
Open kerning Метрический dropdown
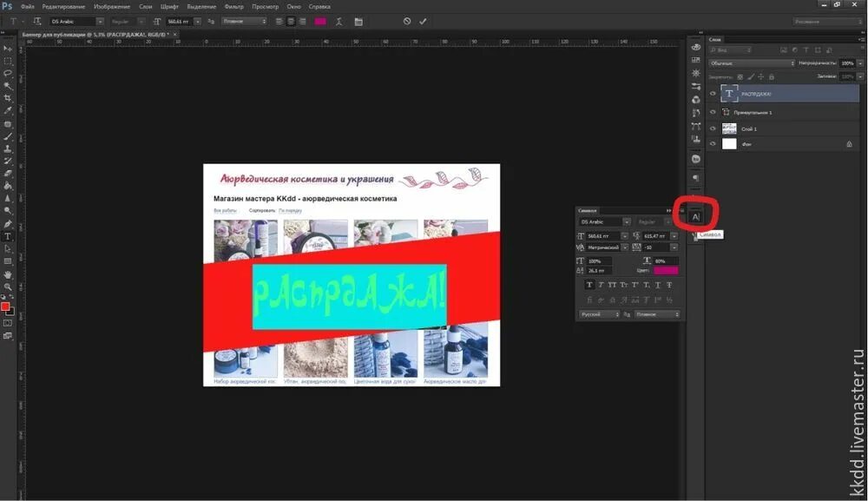tap(624, 247)
